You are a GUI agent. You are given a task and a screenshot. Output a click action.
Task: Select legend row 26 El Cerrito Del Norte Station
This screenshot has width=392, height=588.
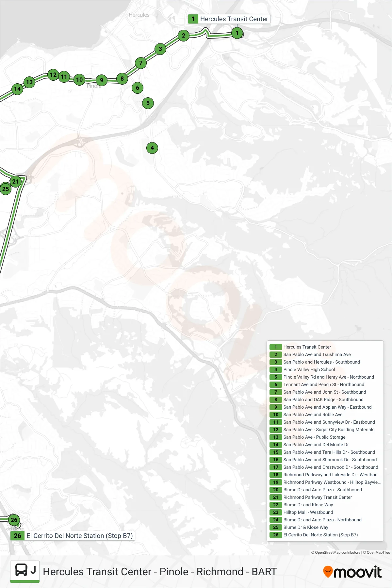pyautogui.click(x=325, y=535)
